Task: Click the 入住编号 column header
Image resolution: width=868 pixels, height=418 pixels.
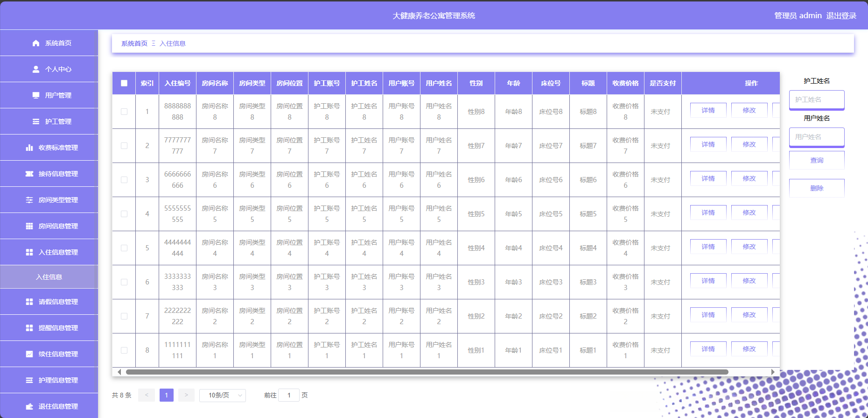Action: (177, 83)
